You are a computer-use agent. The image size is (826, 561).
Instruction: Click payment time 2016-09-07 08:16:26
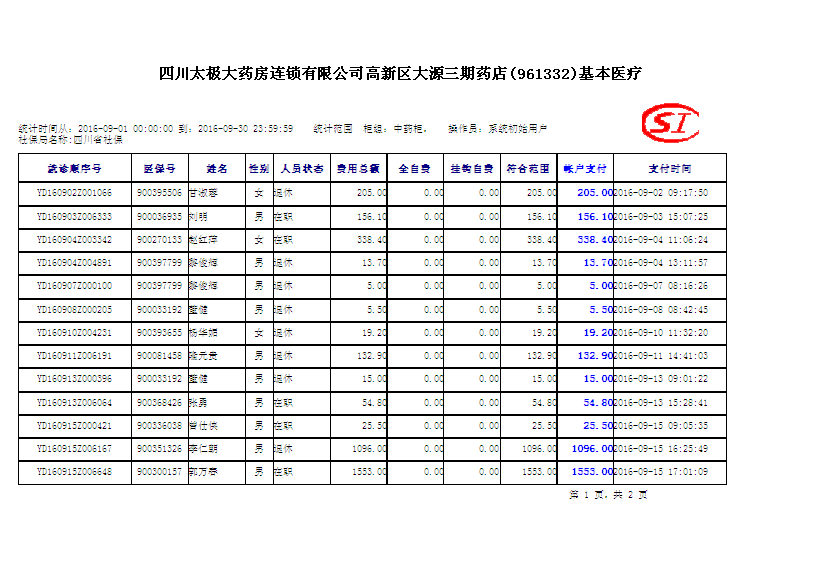click(x=661, y=286)
